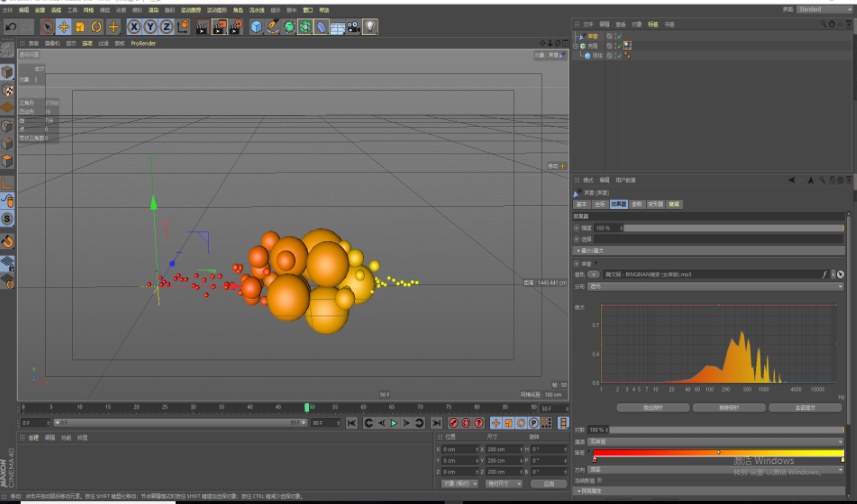Open the 方向 direction dropdown
Image resolution: width=857 pixels, height=504 pixels.
click(715, 469)
